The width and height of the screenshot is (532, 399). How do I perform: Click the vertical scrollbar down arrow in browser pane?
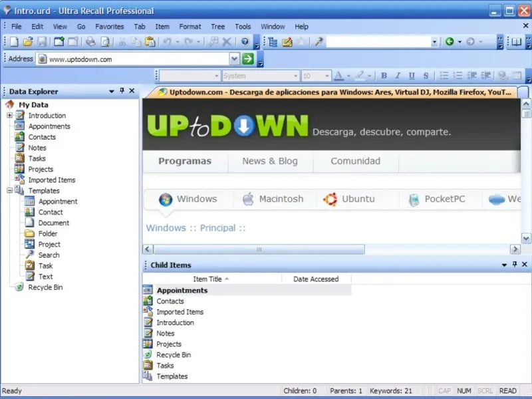(526, 239)
